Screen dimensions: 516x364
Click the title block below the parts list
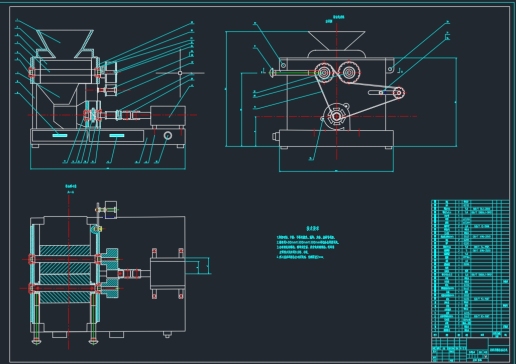click(470, 350)
